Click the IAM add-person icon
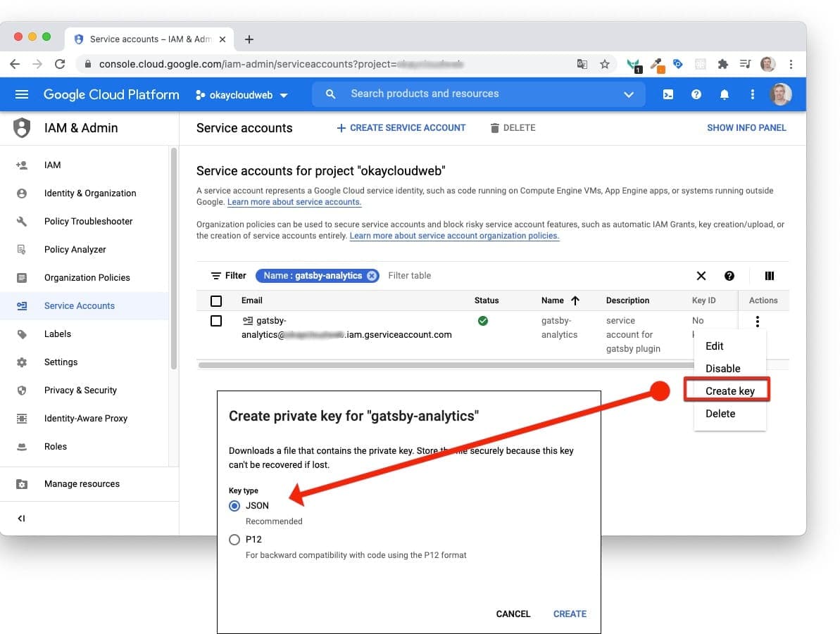Image resolution: width=840 pixels, height=634 pixels. pos(21,165)
